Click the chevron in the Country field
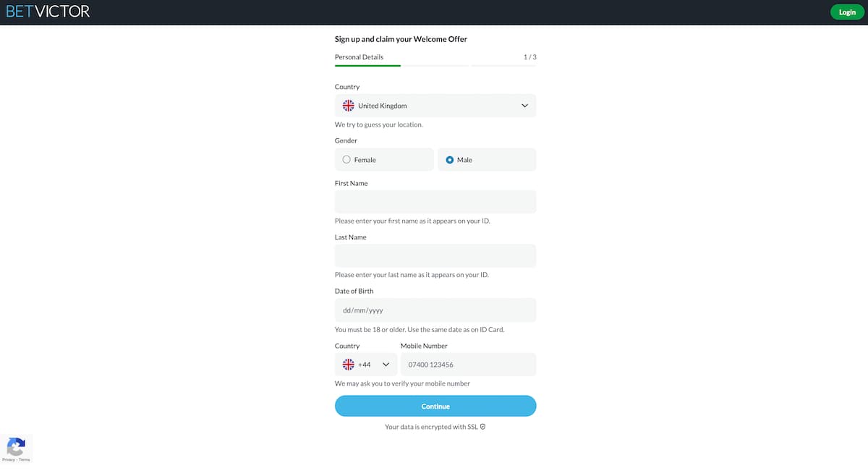868x471 pixels. [524, 106]
